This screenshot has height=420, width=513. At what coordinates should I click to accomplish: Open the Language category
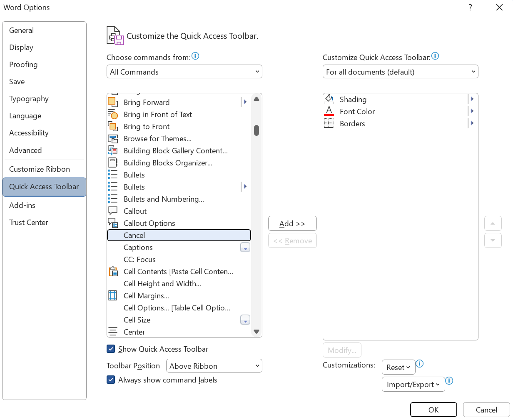[x=44, y=116]
